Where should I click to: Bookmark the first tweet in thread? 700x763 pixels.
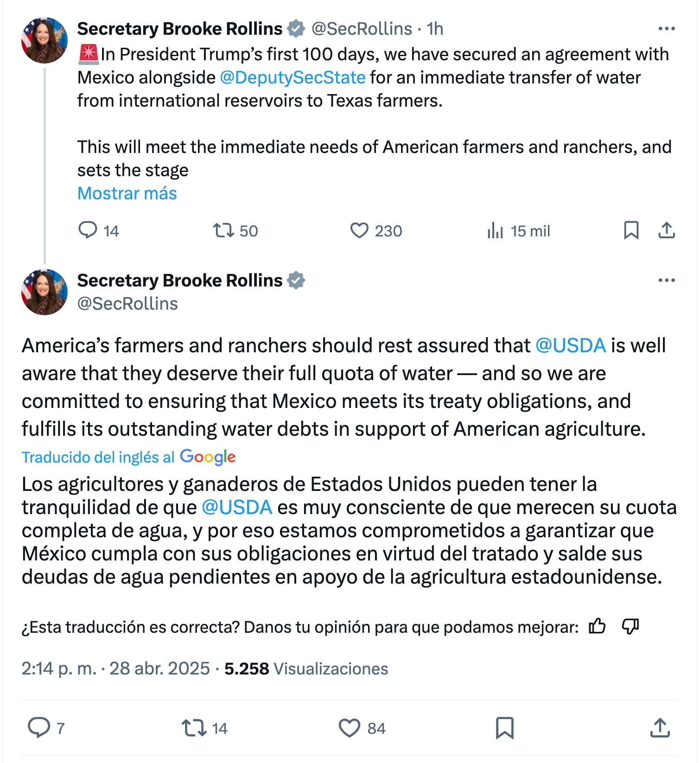tap(631, 230)
